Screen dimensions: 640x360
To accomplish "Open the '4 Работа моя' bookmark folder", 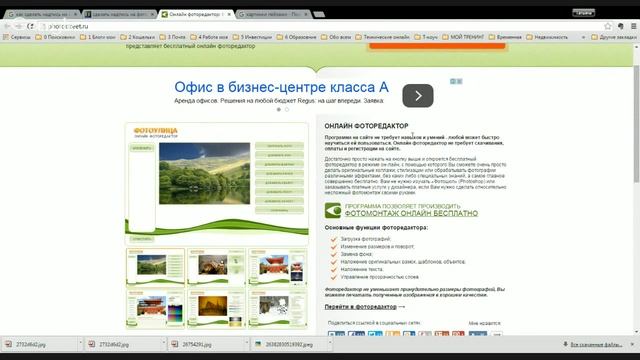I will pos(209,37).
